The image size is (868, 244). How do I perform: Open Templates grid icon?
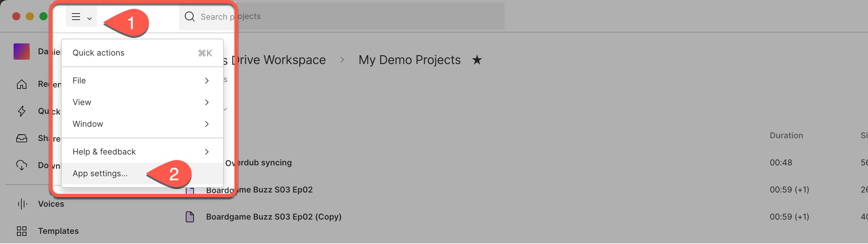tap(22, 231)
